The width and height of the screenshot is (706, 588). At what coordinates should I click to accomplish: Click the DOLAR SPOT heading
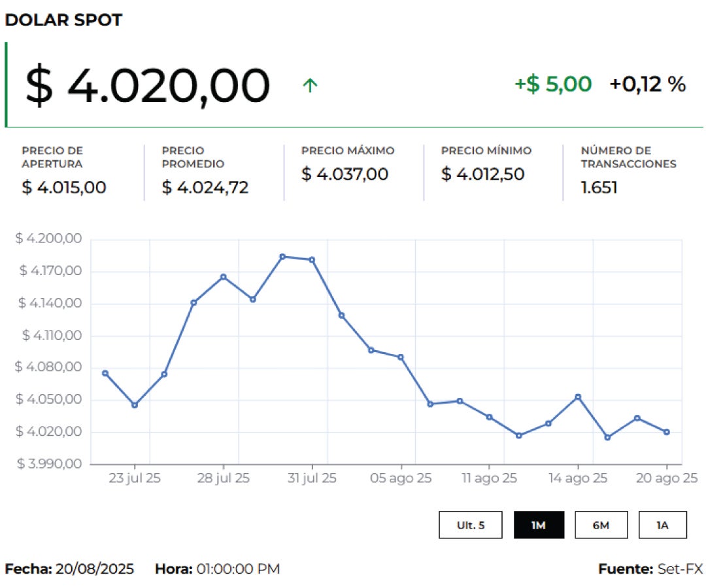(63, 20)
